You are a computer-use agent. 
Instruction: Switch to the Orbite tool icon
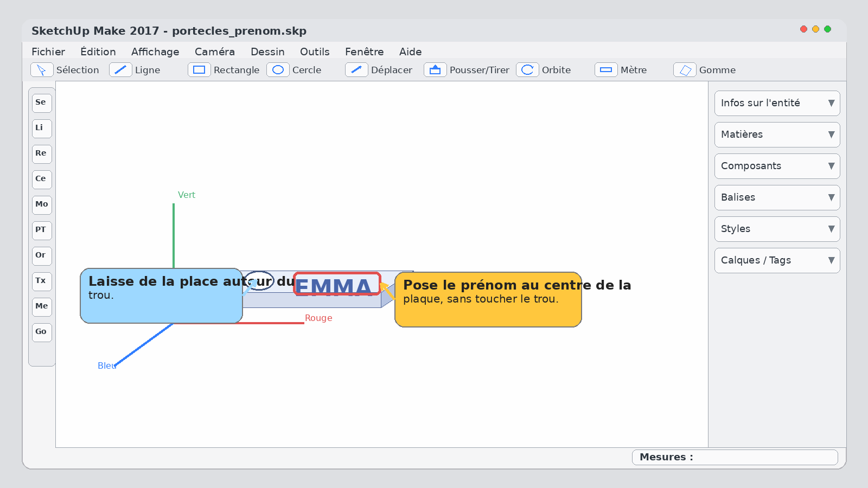527,70
